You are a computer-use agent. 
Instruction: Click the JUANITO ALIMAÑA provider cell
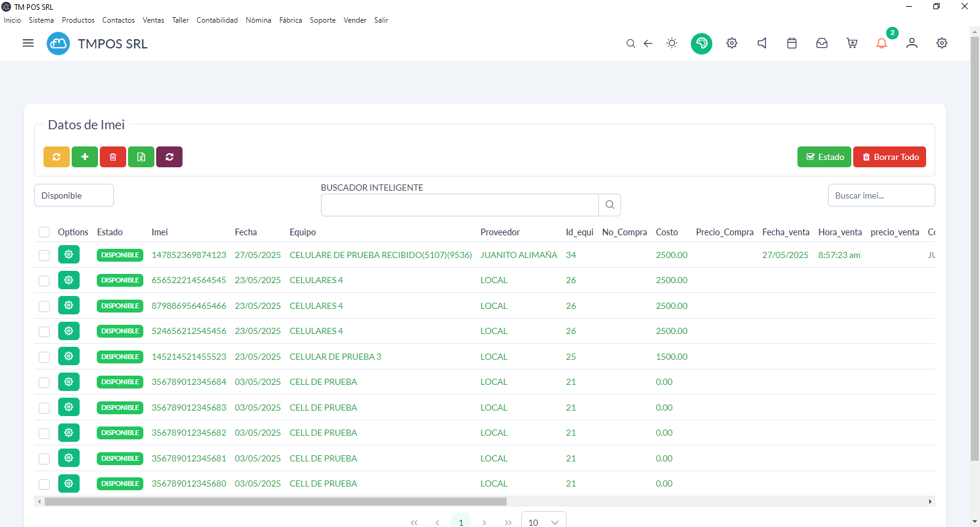point(519,255)
